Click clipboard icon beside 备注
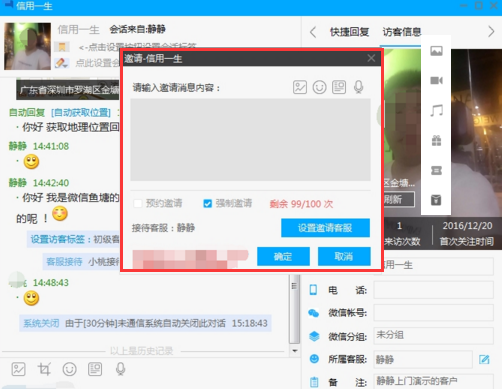504x389 pixels. (314, 382)
